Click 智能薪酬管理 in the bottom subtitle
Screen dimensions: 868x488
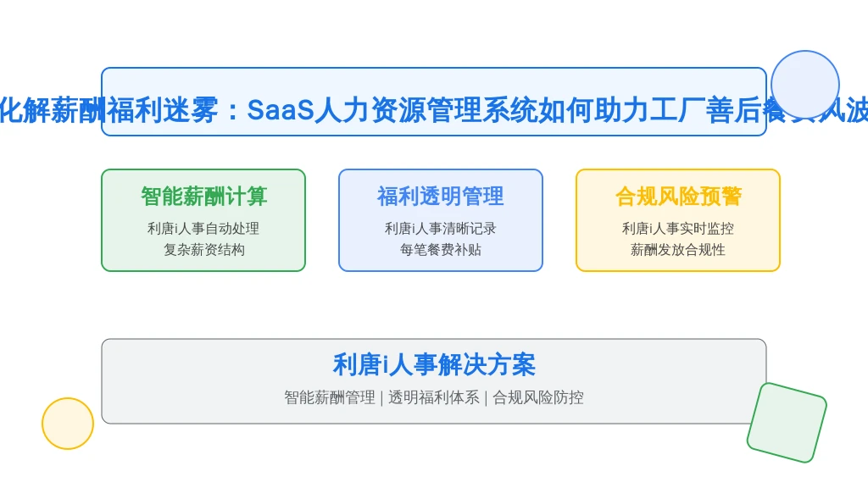(330, 397)
